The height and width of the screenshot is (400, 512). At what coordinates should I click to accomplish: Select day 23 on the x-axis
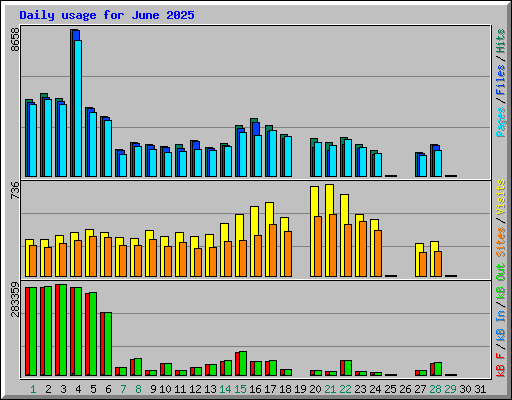pyautogui.click(x=360, y=389)
